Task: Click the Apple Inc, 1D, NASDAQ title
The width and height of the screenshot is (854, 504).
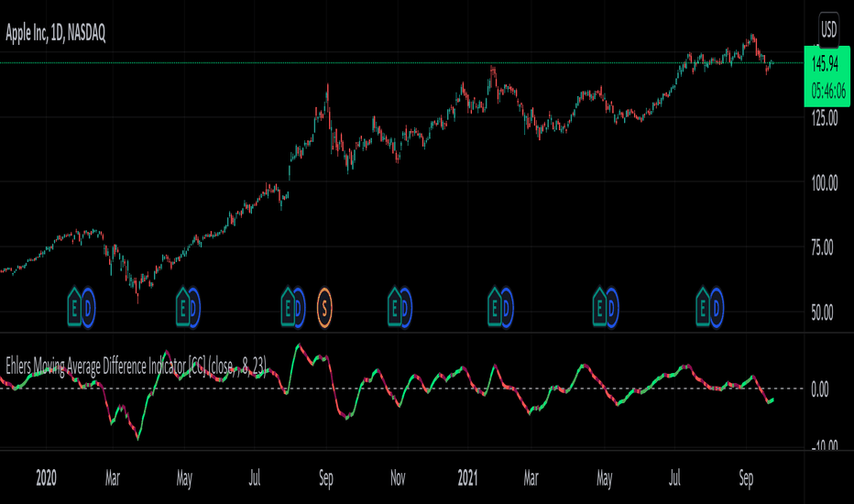Action: point(56,33)
